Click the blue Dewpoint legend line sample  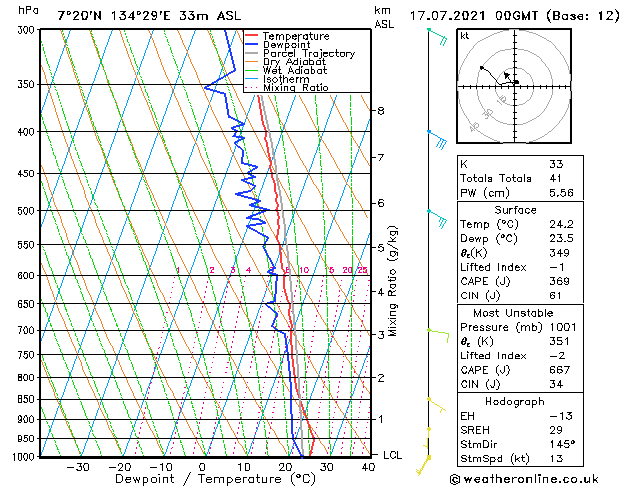(x=251, y=44)
